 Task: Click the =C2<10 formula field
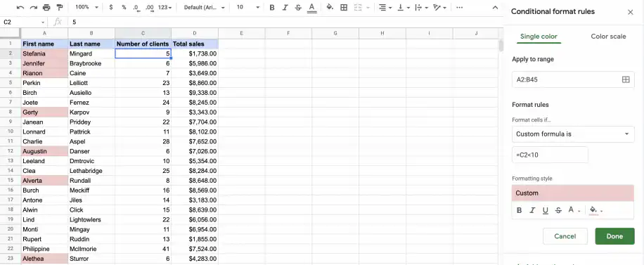click(x=550, y=155)
